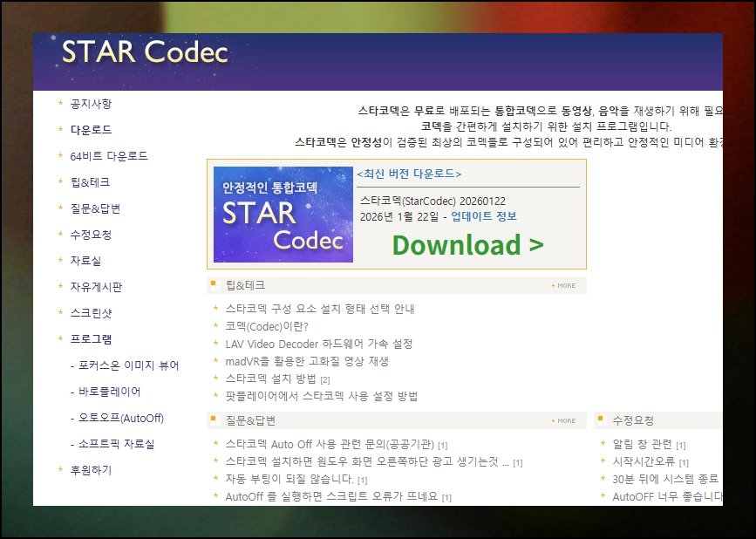Click the 팁&테크 section header title
756x539 pixels.
pos(245,285)
